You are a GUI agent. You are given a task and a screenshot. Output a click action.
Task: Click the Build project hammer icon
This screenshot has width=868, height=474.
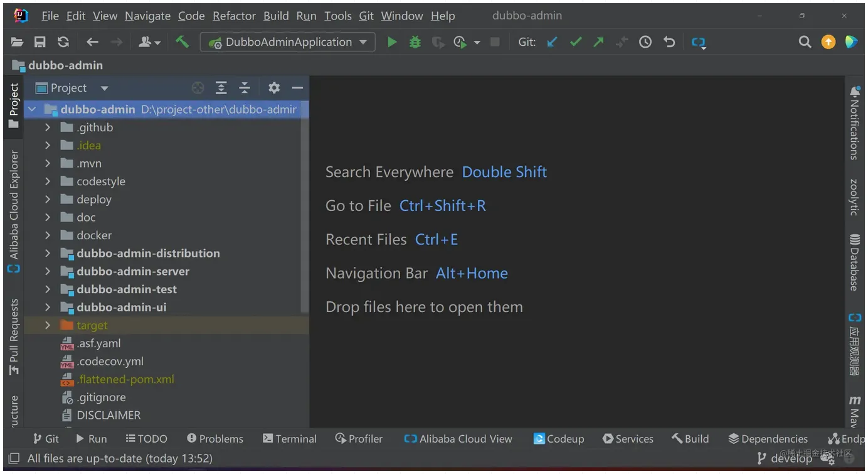point(182,41)
